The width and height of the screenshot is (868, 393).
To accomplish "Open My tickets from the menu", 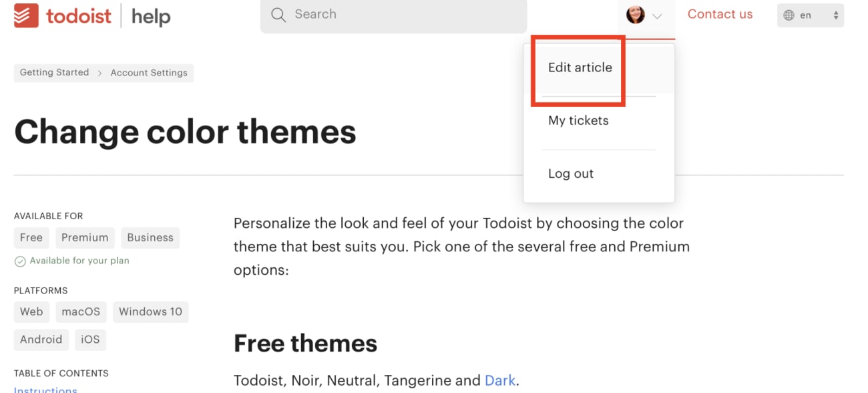I will tap(578, 121).
